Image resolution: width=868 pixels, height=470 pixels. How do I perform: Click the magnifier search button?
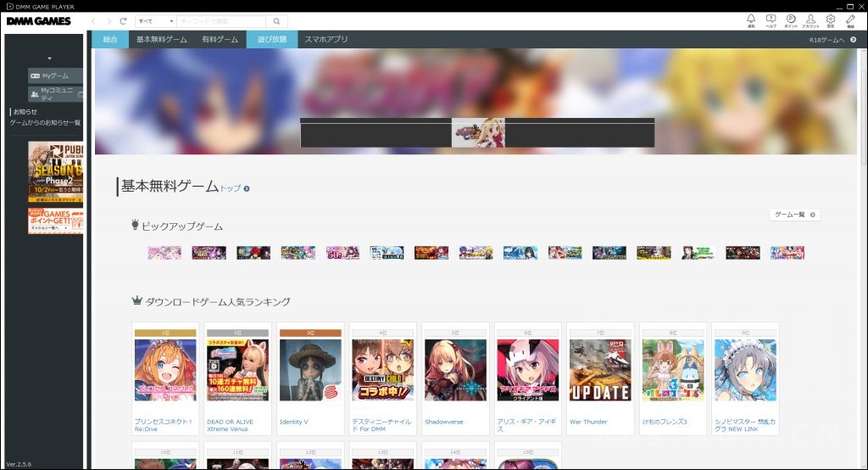click(277, 21)
